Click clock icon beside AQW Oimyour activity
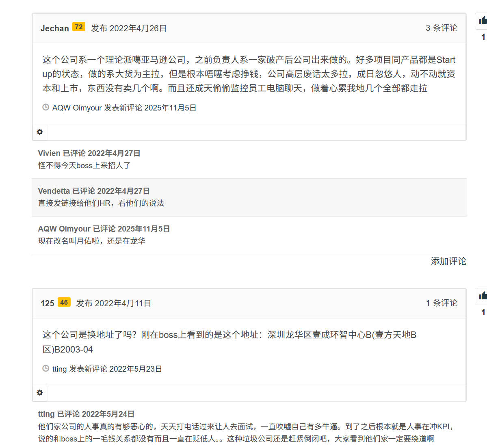Image resolution: width=487 pixels, height=448 pixels. point(46,107)
